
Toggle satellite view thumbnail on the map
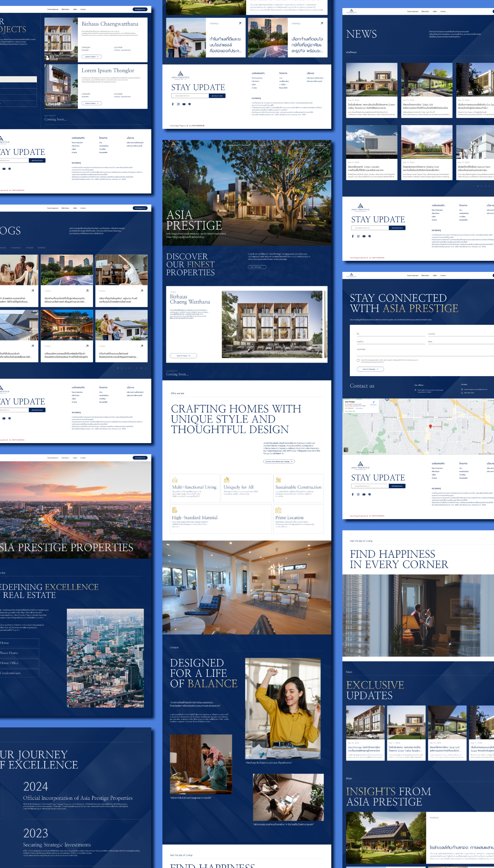pos(346,450)
